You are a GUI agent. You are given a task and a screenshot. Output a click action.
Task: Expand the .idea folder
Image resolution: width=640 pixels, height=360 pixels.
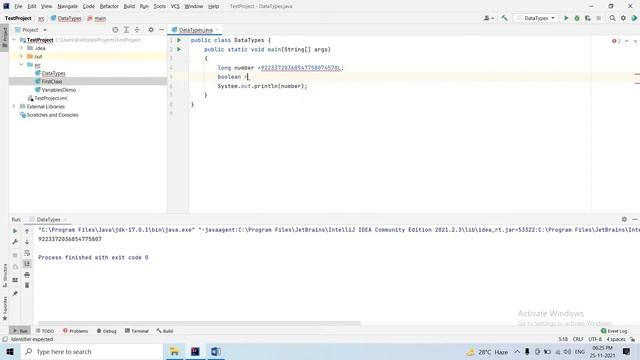pyautogui.click(x=22, y=48)
